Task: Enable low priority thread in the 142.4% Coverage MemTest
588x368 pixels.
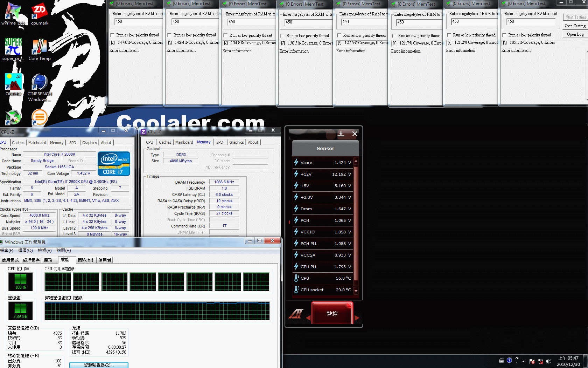Action: click(170, 35)
